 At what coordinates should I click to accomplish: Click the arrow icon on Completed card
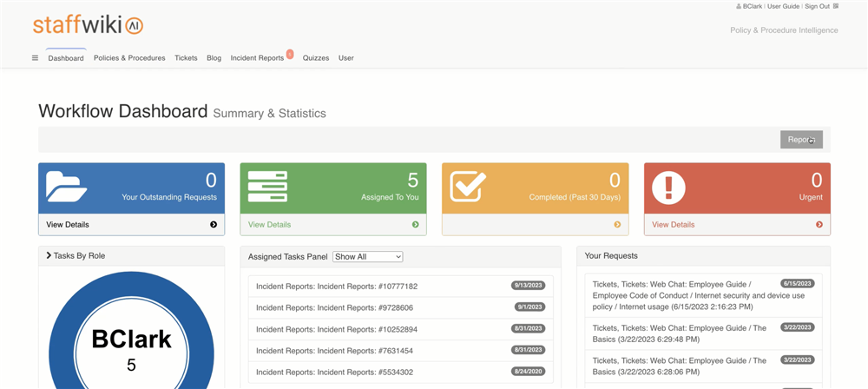point(617,225)
